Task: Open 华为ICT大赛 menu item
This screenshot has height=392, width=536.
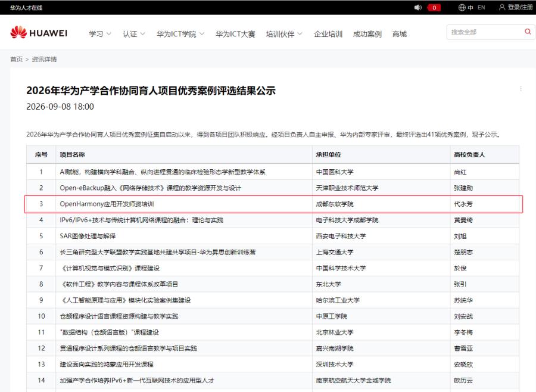Action: pos(235,34)
